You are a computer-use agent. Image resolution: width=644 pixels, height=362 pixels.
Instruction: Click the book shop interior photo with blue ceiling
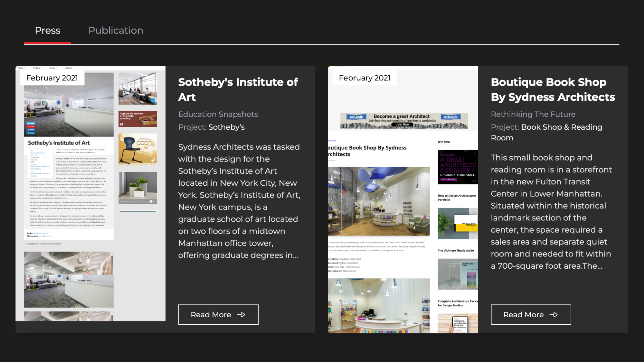click(379, 201)
